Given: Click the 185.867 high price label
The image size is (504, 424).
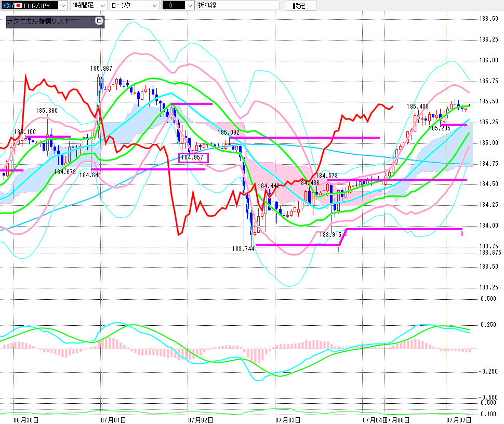Looking at the screenshot, I should pos(101,69).
